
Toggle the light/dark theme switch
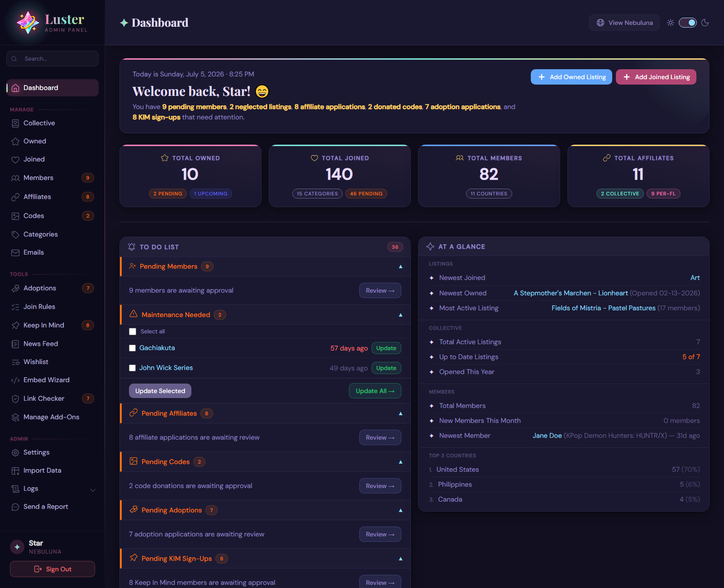coord(688,23)
